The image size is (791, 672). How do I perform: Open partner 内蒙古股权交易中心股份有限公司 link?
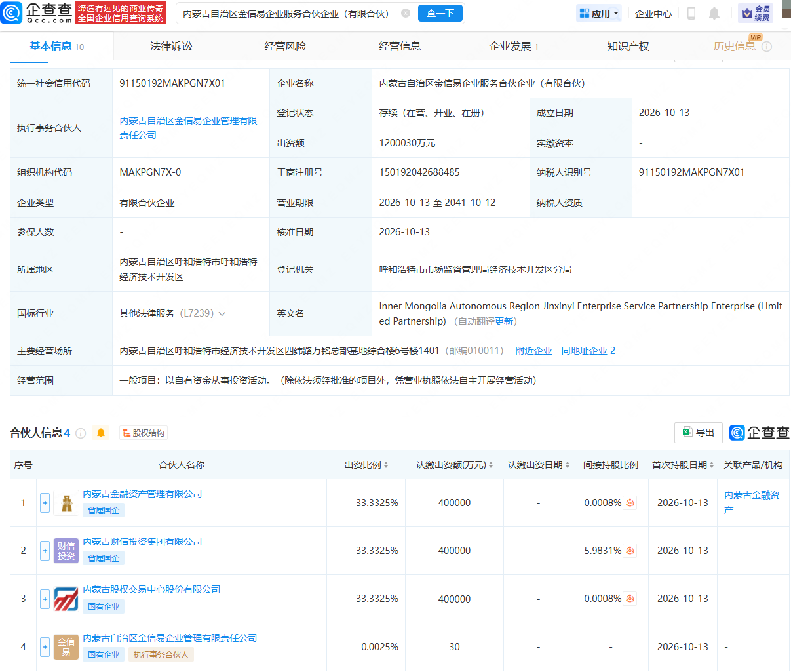point(151,589)
